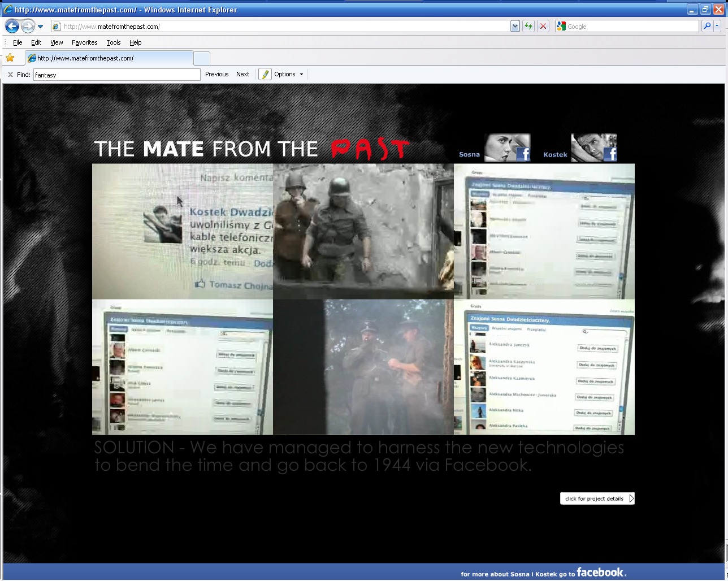Open the Favorites menu
The height and width of the screenshot is (581, 728).
pos(84,42)
